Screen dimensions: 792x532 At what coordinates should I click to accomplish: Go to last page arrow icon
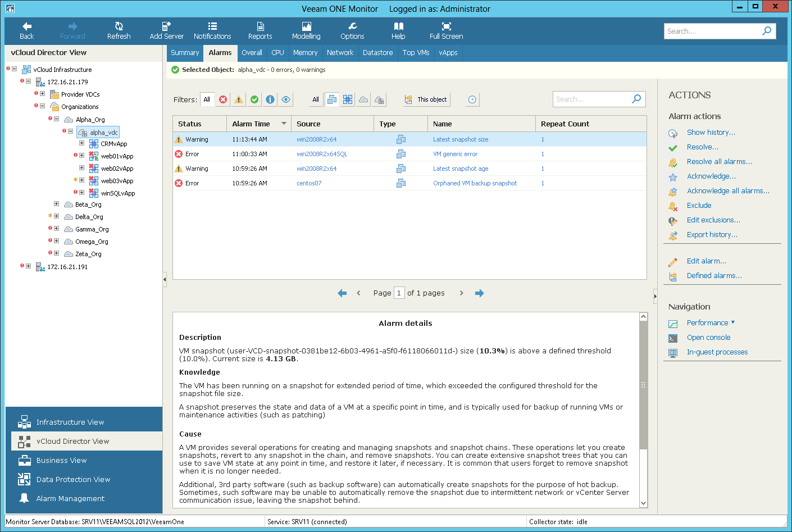pyautogui.click(x=479, y=293)
